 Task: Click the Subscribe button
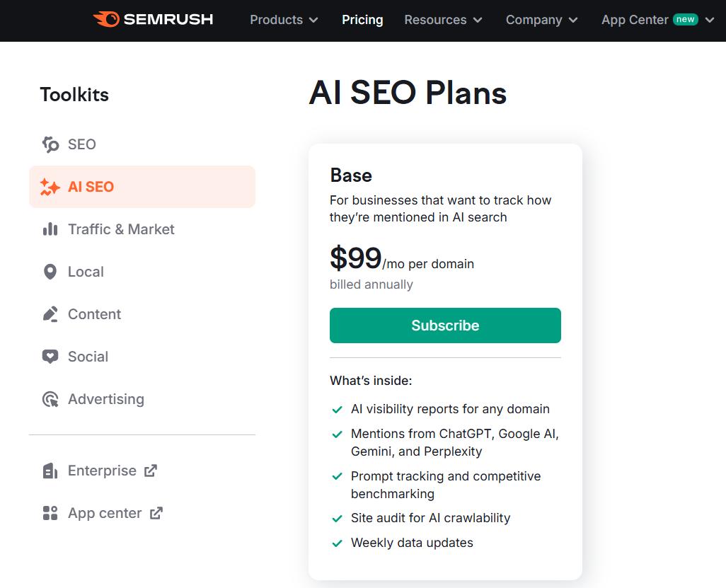pos(444,325)
